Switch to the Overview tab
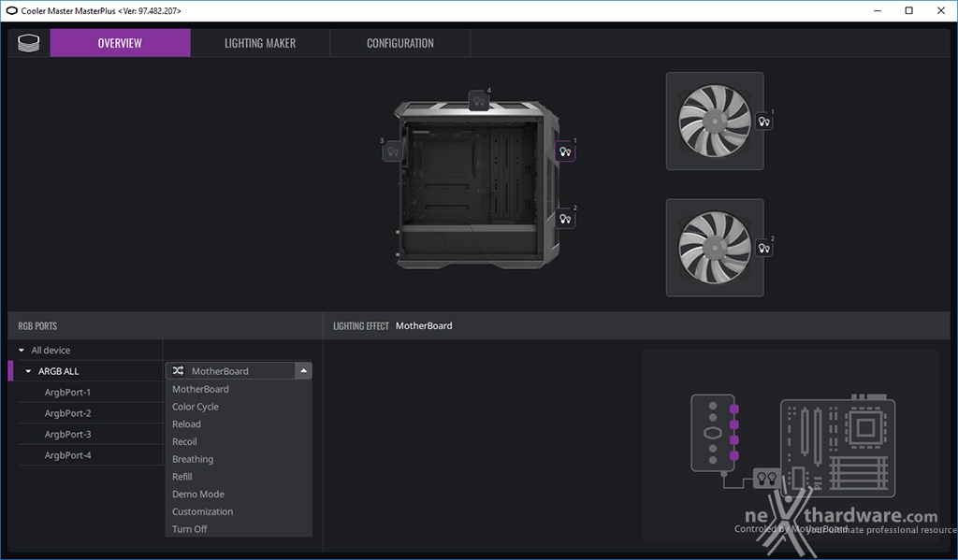This screenshot has height=560, width=958. pos(120,43)
